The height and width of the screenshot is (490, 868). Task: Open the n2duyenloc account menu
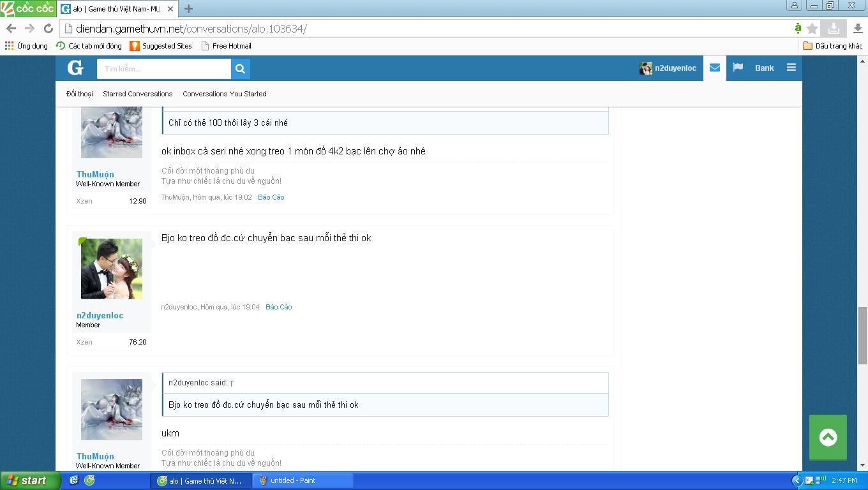668,68
